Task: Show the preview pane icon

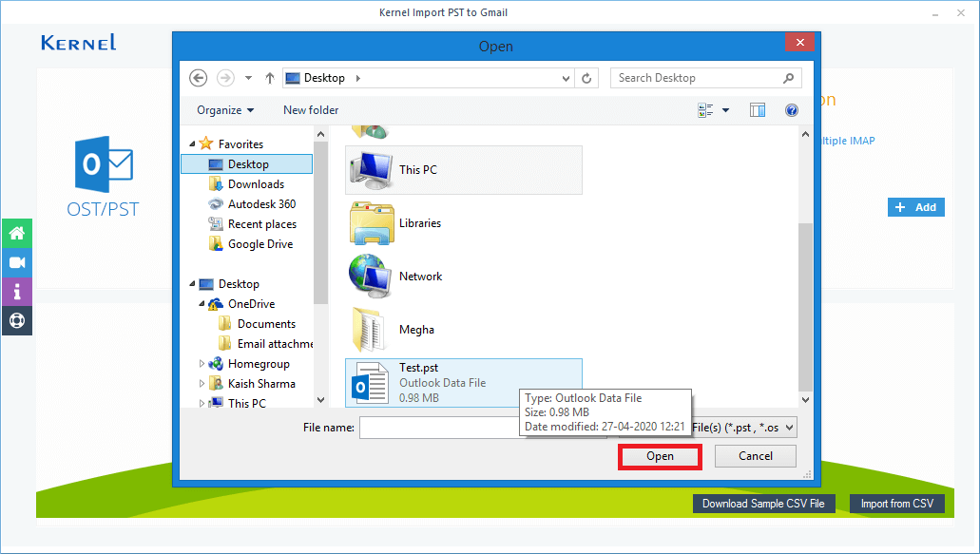Action: (758, 110)
